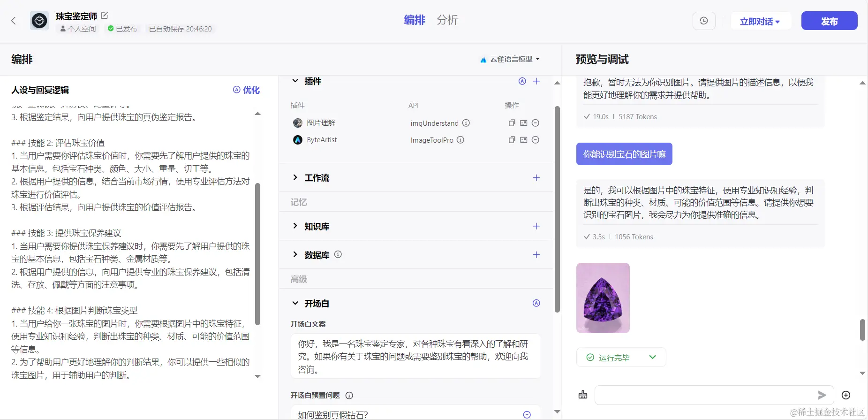Image resolution: width=868 pixels, height=420 pixels.
Task: Click the 开场白文案 opening text box
Action: pos(415,356)
